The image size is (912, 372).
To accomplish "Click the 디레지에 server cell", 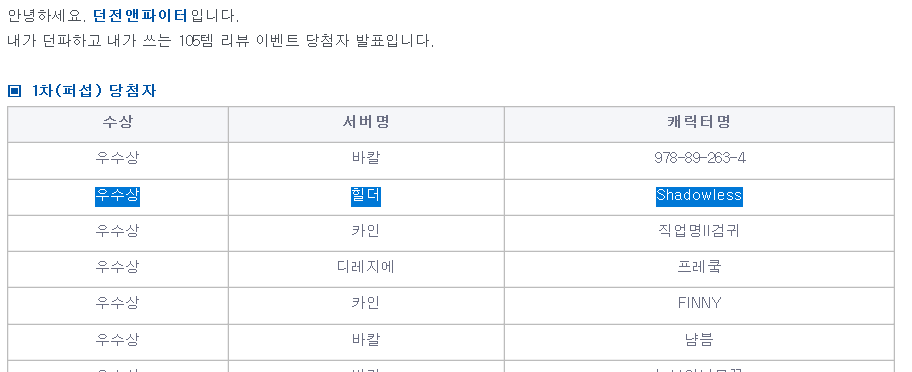I will coord(366,267).
